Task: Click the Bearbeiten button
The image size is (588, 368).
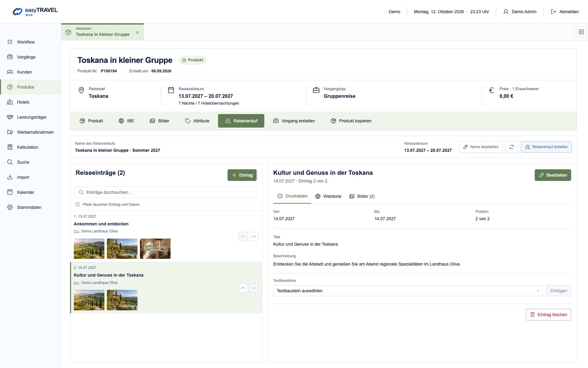Action: click(x=553, y=175)
